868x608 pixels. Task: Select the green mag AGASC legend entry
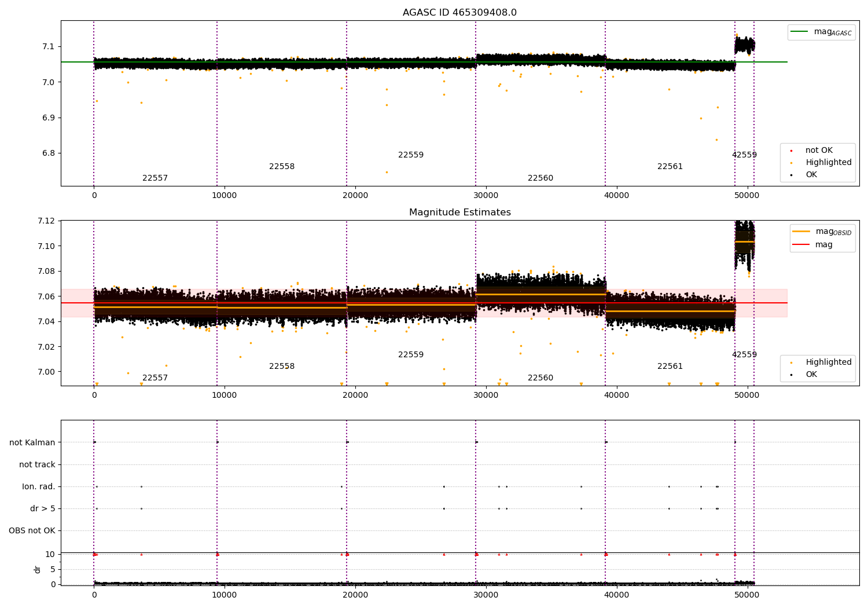point(821,32)
